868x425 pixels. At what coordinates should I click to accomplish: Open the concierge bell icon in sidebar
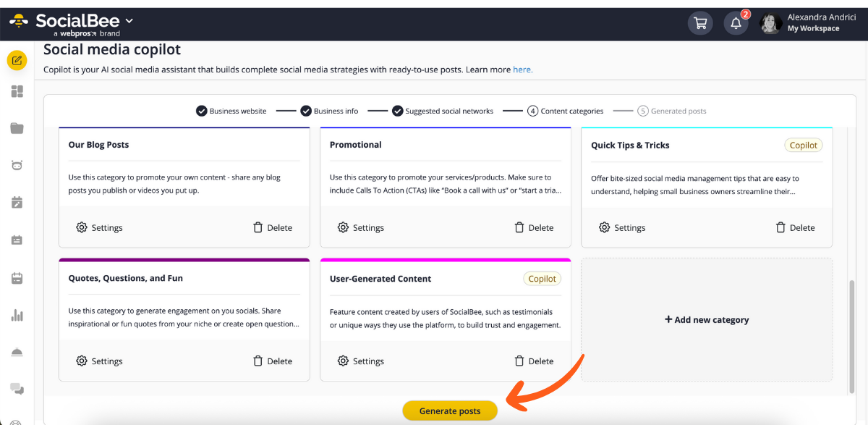[16, 353]
